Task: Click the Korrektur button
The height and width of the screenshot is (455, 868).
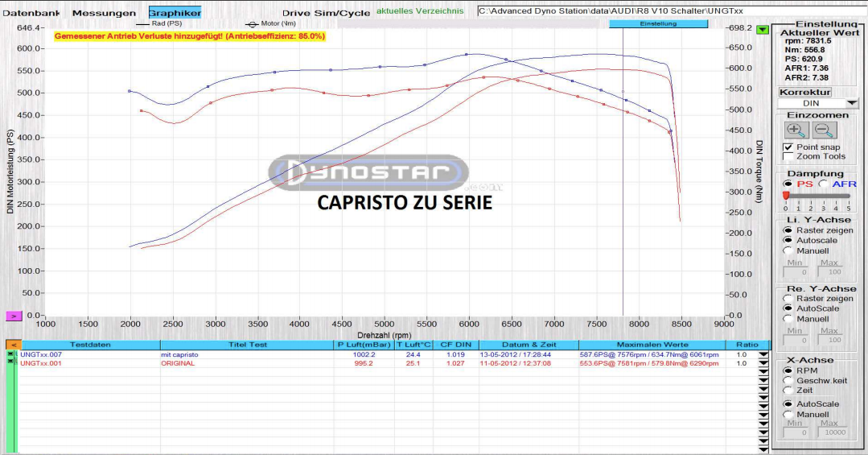Action: [x=805, y=92]
